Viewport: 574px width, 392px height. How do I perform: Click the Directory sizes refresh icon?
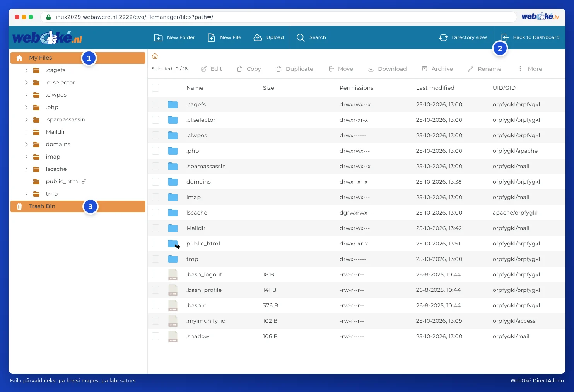click(x=443, y=37)
